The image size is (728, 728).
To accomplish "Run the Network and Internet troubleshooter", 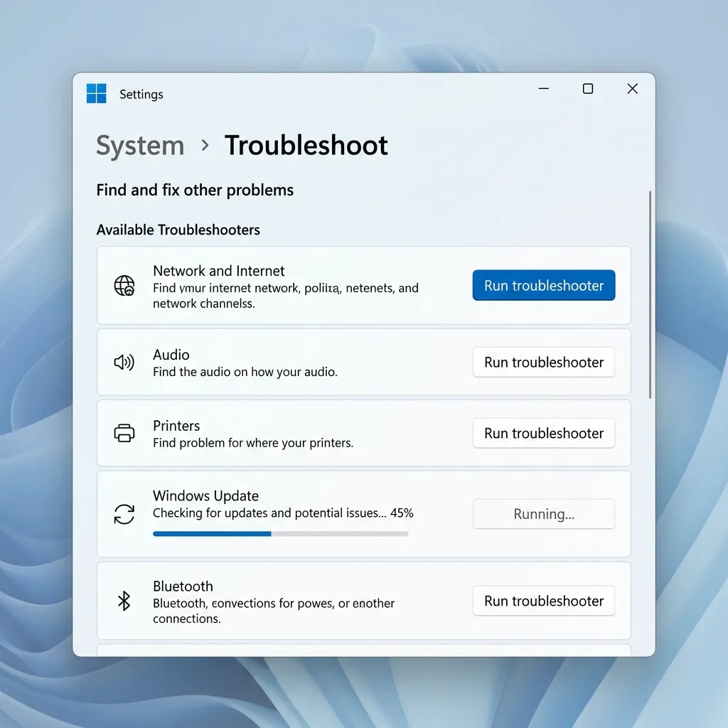I will [544, 285].
